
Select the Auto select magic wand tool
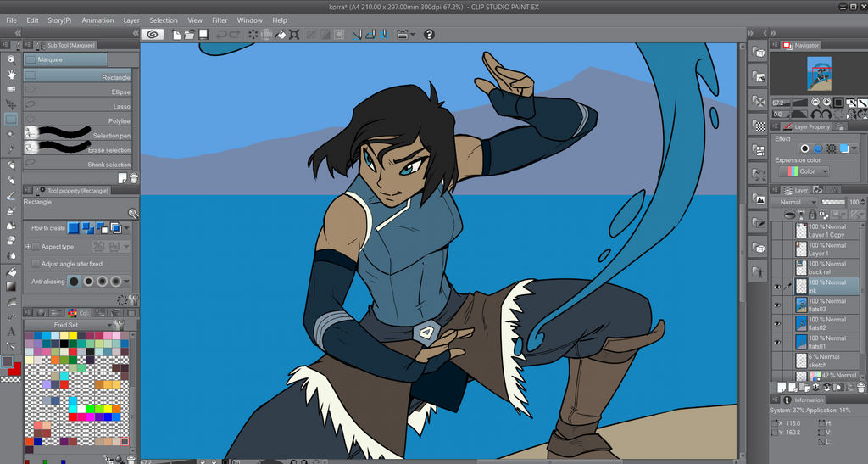[11, 134]
